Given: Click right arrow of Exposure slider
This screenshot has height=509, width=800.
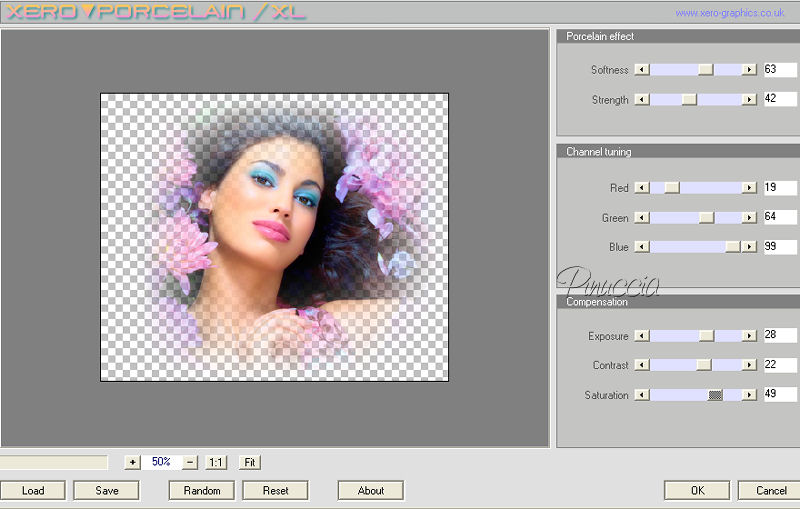Looking at the screenshot, I should pos(749,336).
